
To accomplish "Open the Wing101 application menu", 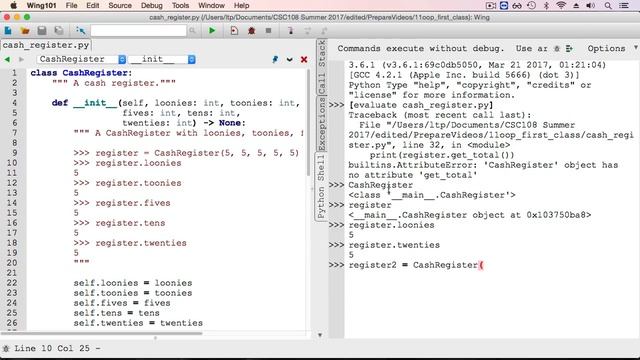I will [41, 6].
